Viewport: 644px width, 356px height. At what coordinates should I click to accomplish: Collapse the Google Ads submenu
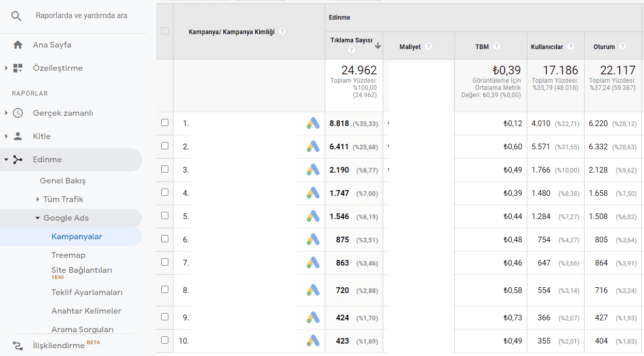coord(38,218)
